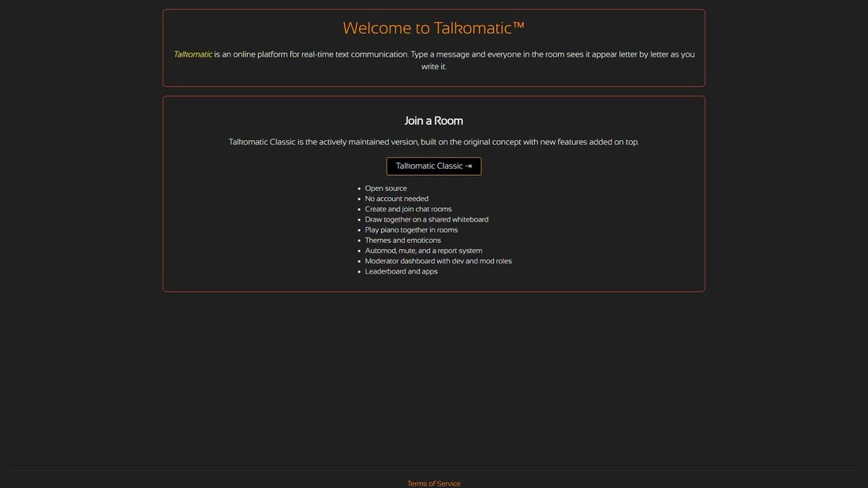Click the real-time text communication intro paragraph
The width and height of the screenshot is (868, 488).
click(434, 60)
